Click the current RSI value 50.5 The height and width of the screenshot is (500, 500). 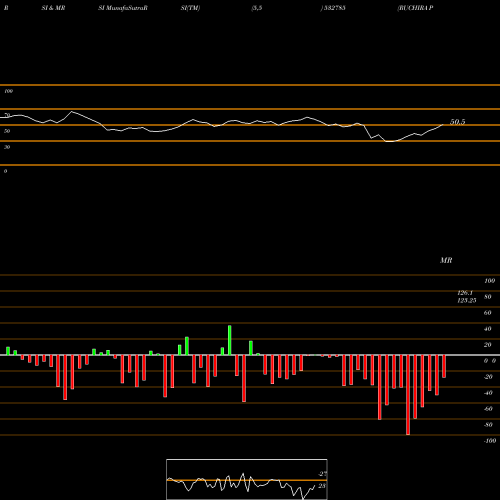pos(458,122)
